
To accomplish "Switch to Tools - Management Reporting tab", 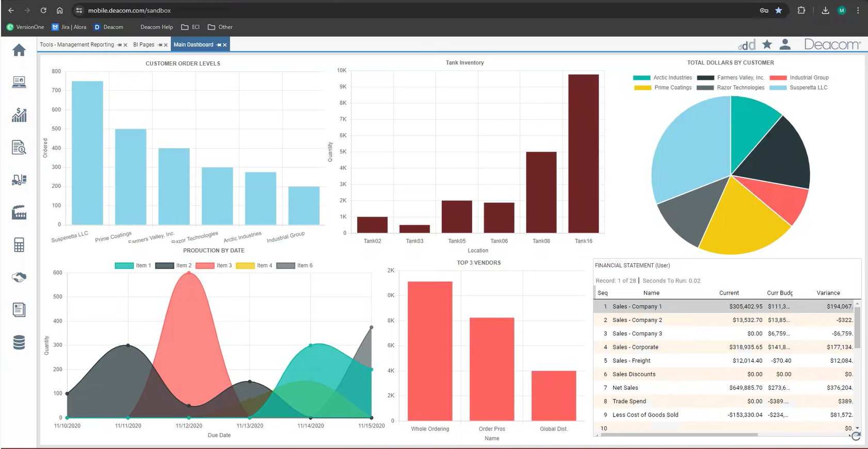I will [x=77, y=45].
